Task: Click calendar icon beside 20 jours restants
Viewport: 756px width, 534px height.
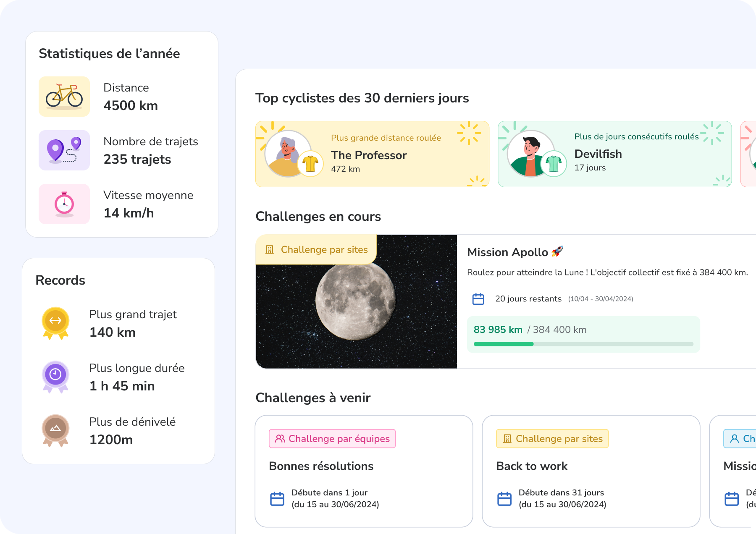Action: tap(478, 299)
